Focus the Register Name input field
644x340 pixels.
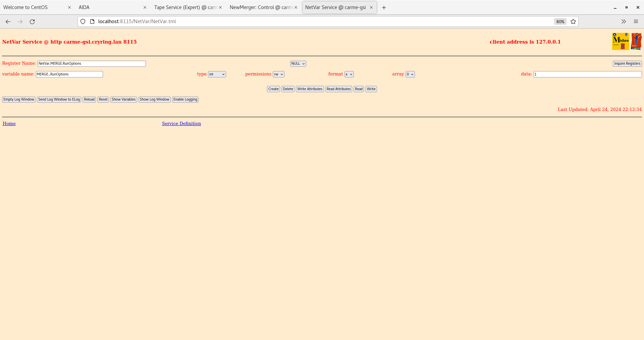pos(92,64)
